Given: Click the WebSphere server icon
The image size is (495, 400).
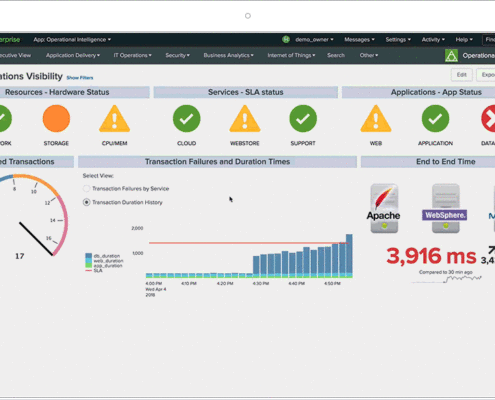Looking at the screenshot, I should [446, 208].
